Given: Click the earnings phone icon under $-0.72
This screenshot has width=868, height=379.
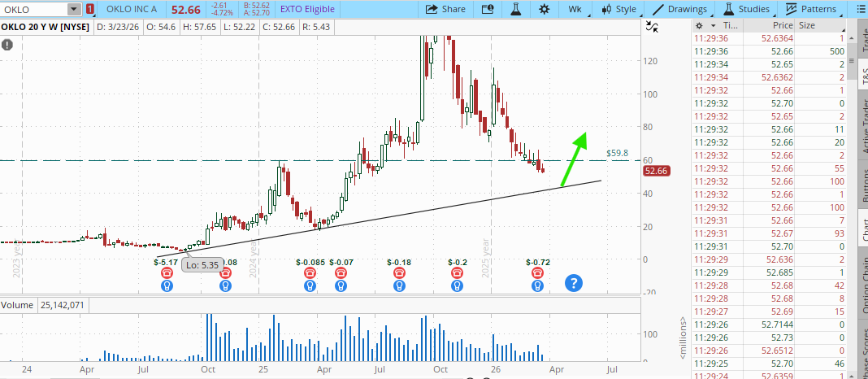Looking at the screenshot, I should tap(537, 273).
